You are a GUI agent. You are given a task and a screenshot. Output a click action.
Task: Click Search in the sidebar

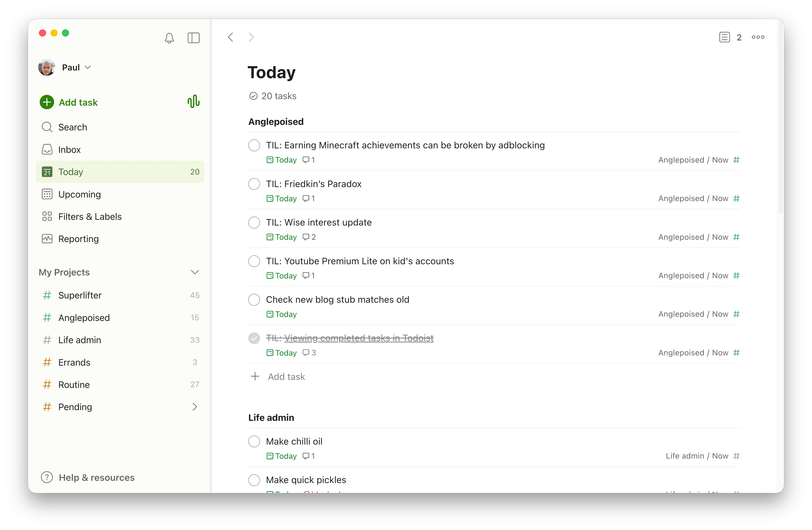pos(120,127)
